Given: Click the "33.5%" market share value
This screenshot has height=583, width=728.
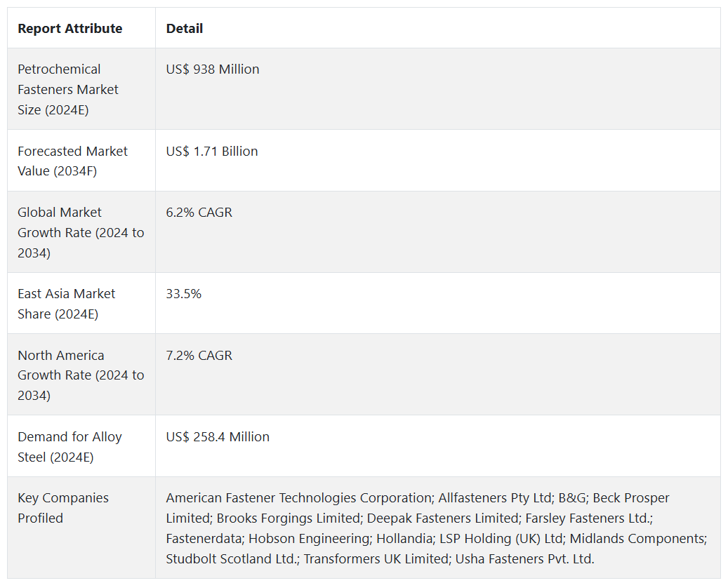Looking at the screenshot, I should (x=184, y=294).
